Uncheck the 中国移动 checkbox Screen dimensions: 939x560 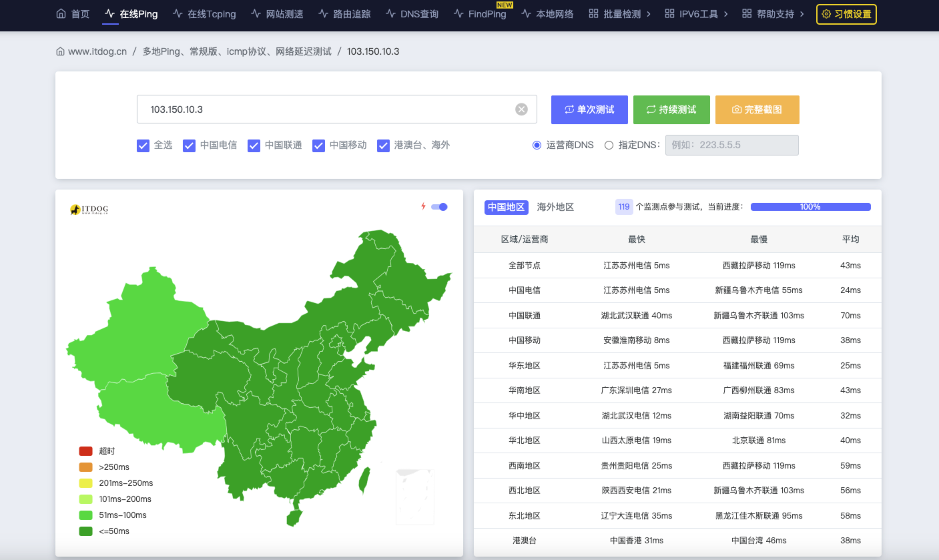(318, 146)
